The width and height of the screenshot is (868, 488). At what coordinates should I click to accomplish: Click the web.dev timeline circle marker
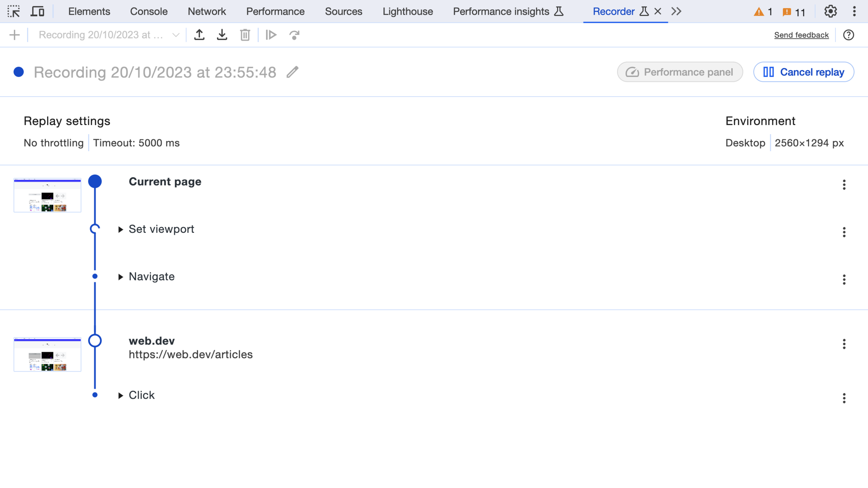pos(95,341)
